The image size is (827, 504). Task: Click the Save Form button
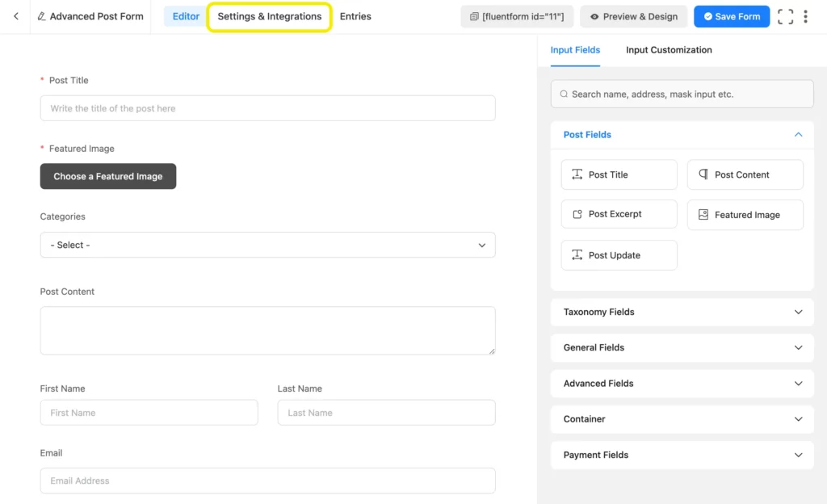click(x=732, y=16)
